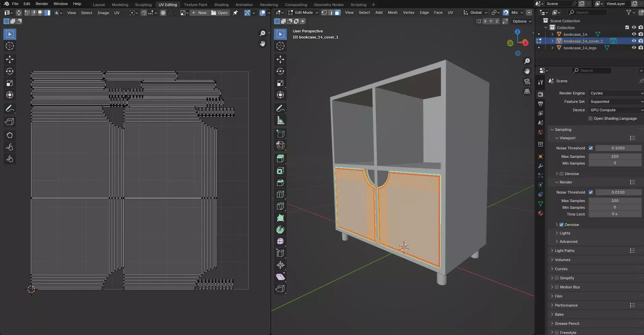Open Device GPU Compute dropdown
Viewport: 644px width, 335px height.
point(616,110)
